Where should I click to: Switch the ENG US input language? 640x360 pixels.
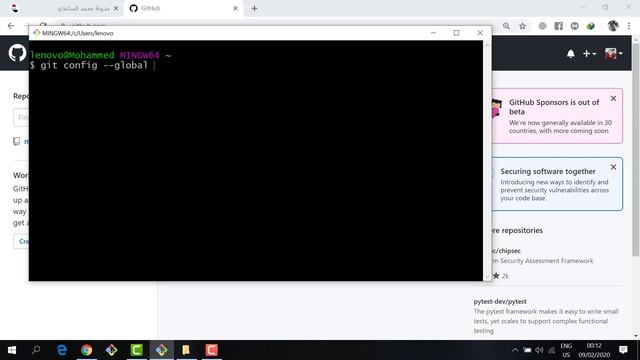point(566,350)
